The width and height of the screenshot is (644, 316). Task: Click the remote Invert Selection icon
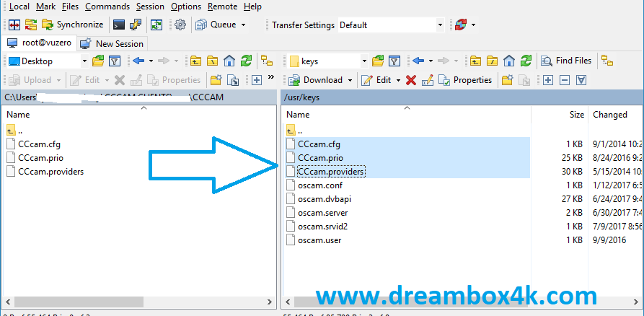click(581, 80)
